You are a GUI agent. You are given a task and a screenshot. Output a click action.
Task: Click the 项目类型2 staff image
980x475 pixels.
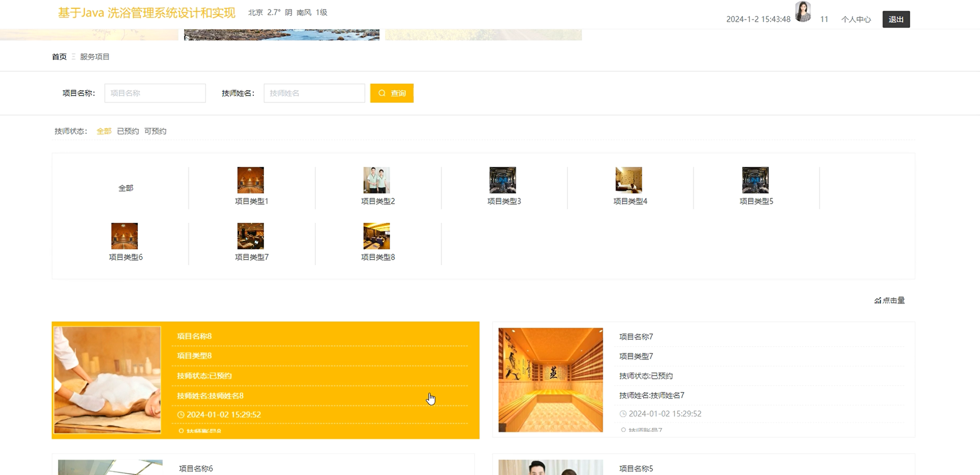pos(376,180)
